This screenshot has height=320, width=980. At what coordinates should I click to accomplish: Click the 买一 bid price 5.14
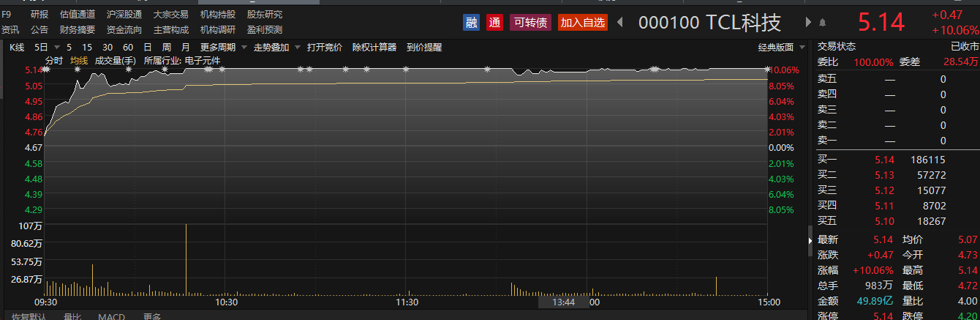tap(885, 160)
